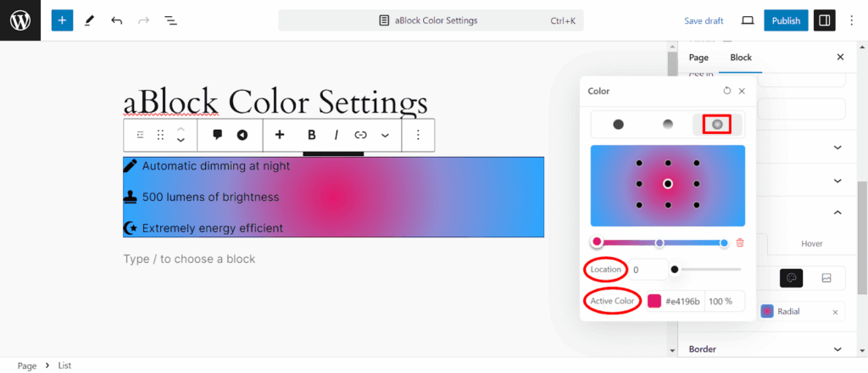Clear the Radial background with its X
This screenshot has width=868, height=373.
click(835, 312)
